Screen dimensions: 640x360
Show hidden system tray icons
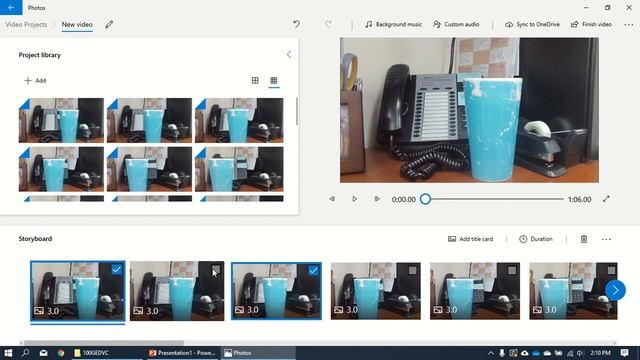491,353
